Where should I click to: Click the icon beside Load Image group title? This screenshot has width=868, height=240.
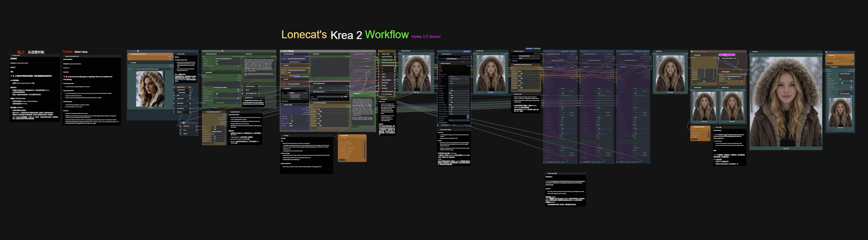(x=138, y=51)
